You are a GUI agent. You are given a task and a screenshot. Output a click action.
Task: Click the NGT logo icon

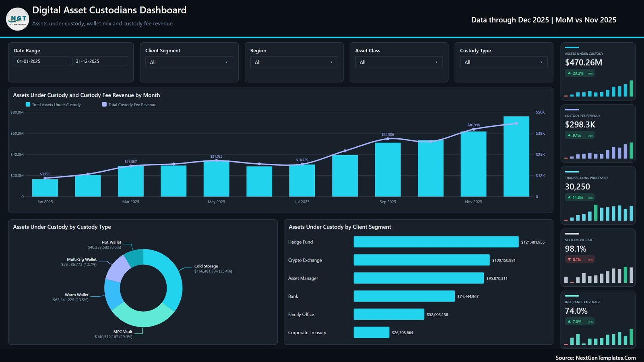click(18, 19)
